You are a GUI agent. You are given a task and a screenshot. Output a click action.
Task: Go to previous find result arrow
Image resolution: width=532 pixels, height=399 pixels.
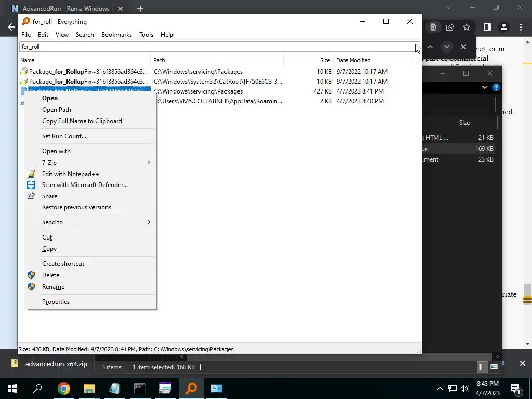pos(430,47)
